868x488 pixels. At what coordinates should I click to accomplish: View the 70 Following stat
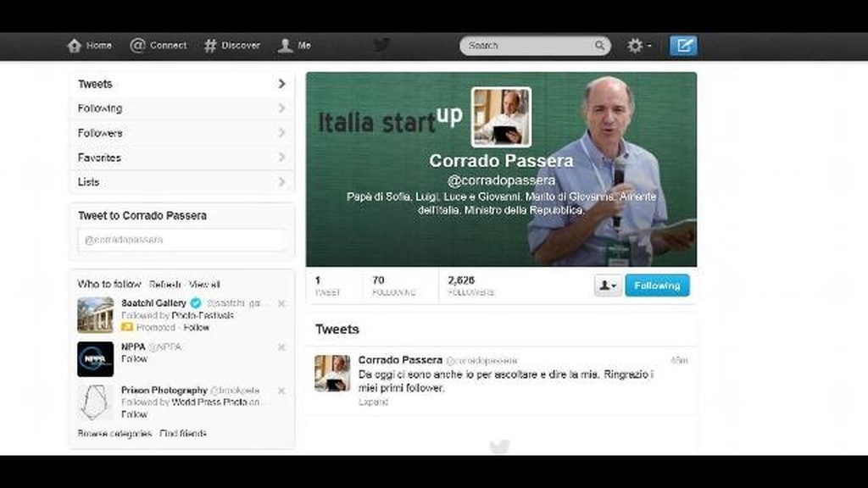[x=393, y=286]
